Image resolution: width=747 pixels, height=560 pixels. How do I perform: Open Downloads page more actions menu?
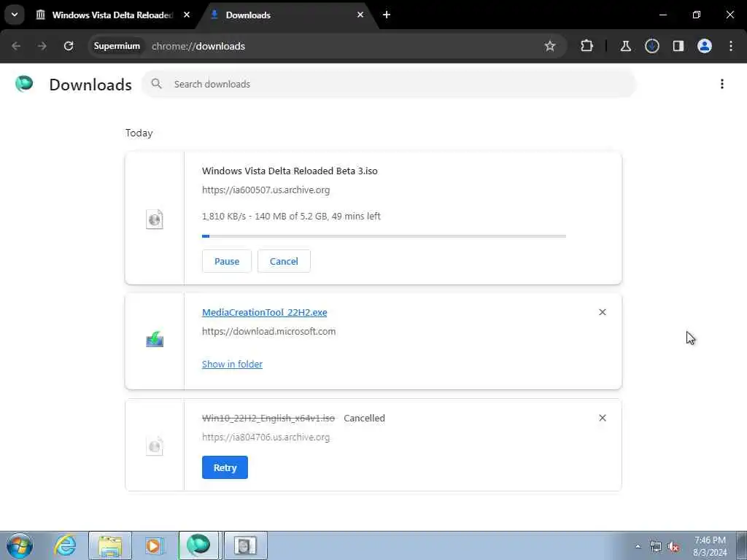click(x=722, y=84)
